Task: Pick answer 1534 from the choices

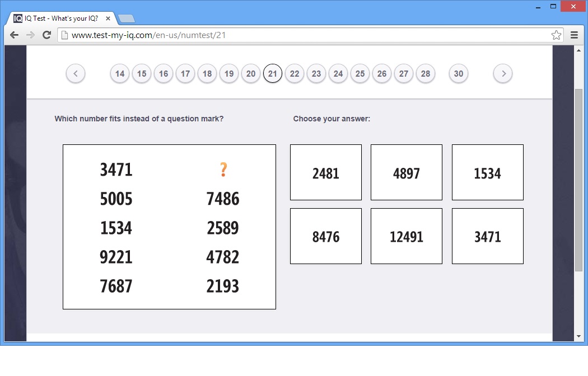Action: click(x=487, y=172)
